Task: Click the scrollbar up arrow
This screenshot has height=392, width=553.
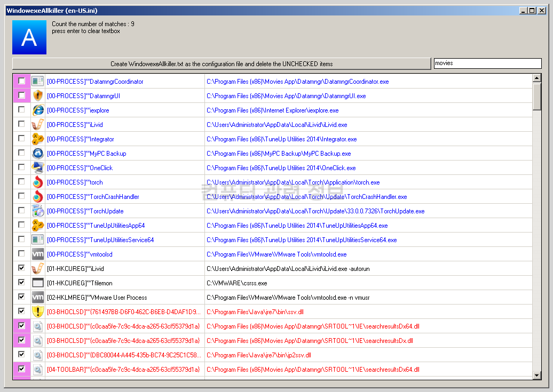Action: click(537, 78)
